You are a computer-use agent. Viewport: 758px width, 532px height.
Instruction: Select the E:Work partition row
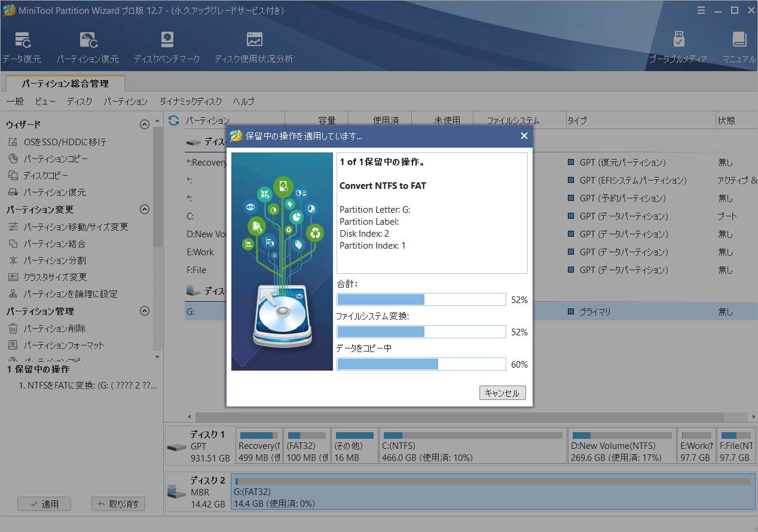tap(471, 252)
